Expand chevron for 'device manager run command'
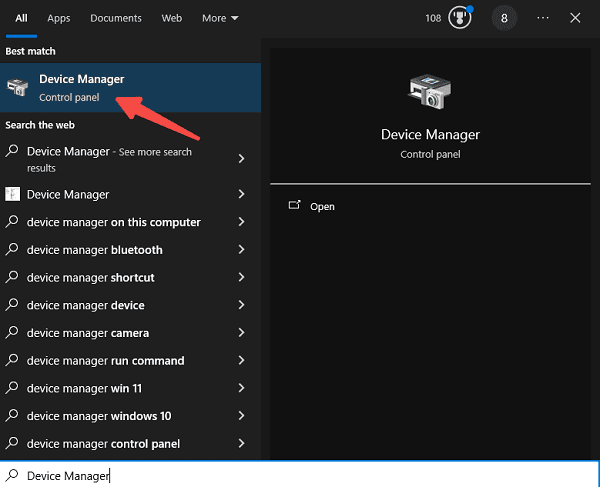This screenshot has height=487, width=600. [241, 360]
